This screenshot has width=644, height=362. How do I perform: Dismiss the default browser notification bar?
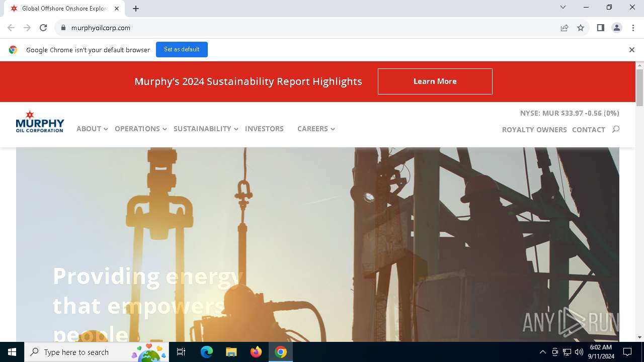631,49
